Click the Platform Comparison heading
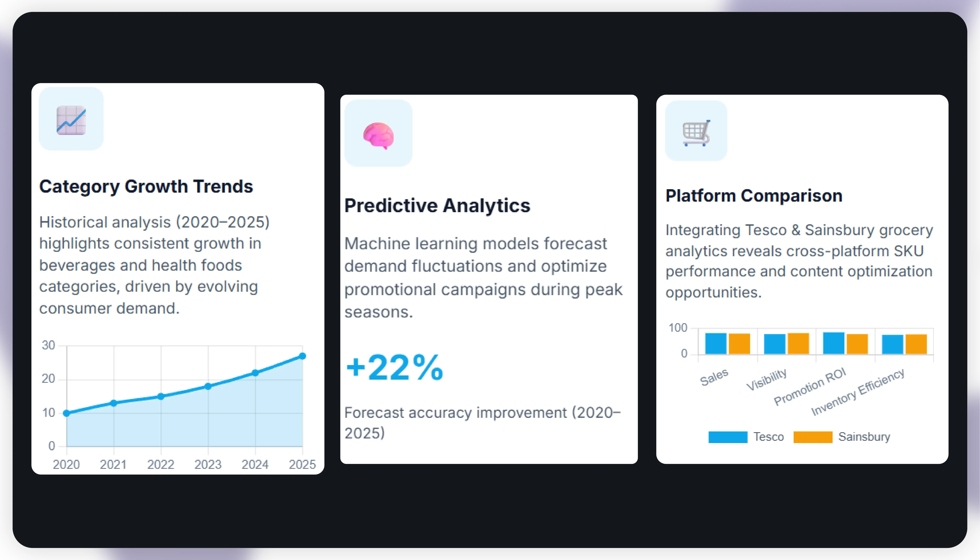This screenshot has height=560, width=980. point(754,196)
